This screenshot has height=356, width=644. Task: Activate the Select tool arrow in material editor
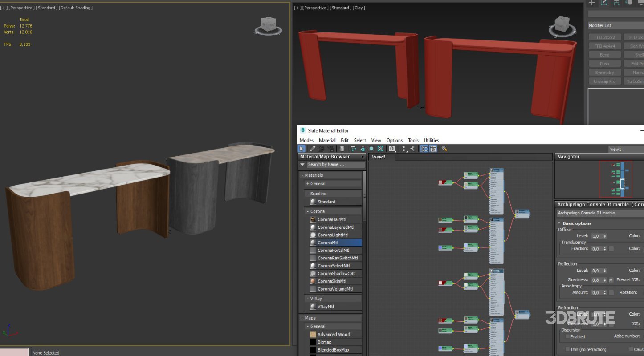point(302,149)
